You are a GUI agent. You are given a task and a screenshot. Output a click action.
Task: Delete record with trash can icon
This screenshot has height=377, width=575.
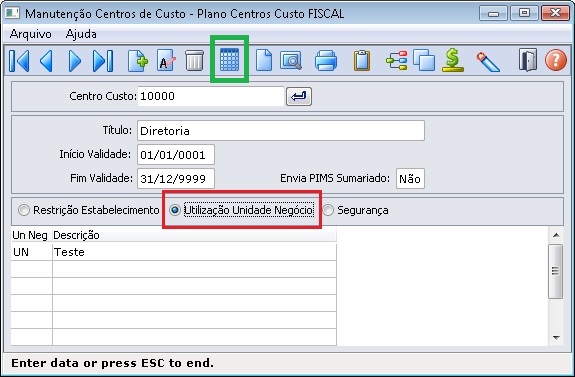pyautogui.click(x=194, y=61)
